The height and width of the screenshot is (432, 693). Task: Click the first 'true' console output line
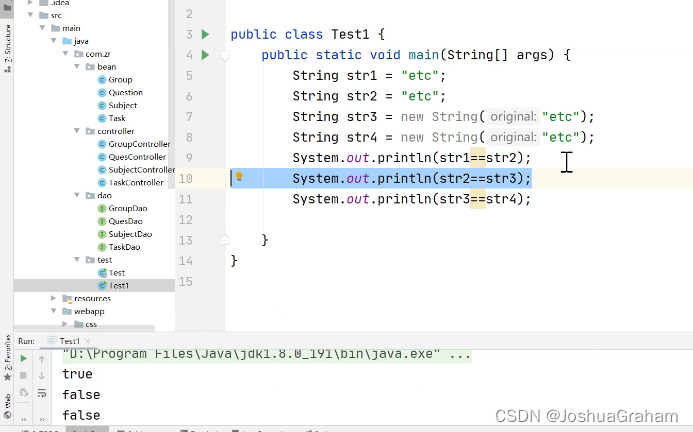pyautogui.click(x=77, y=374)
